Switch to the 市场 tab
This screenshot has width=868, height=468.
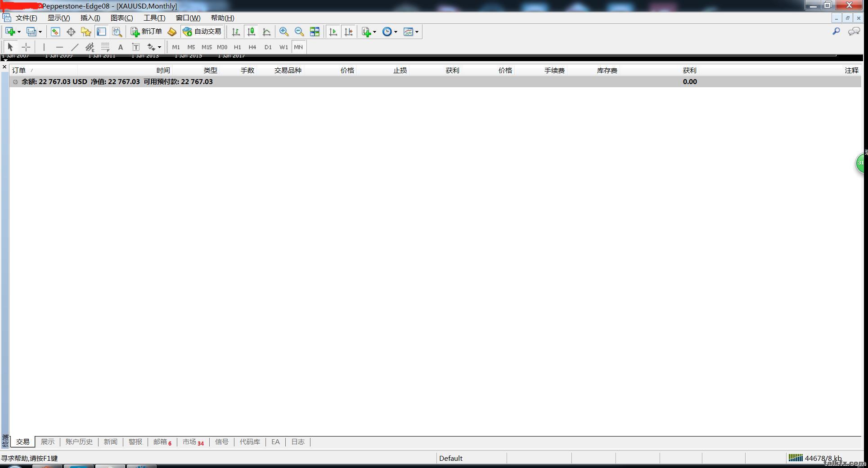[193, 442]
